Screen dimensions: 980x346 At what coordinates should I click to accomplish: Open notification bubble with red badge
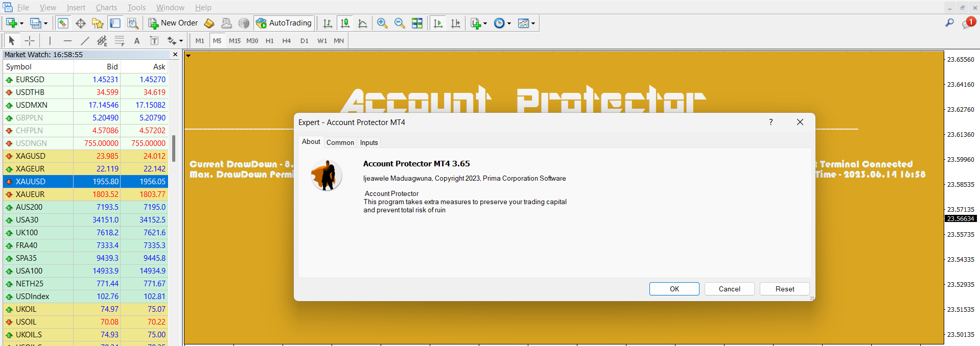pyautogui.click(x=968, y=23)
